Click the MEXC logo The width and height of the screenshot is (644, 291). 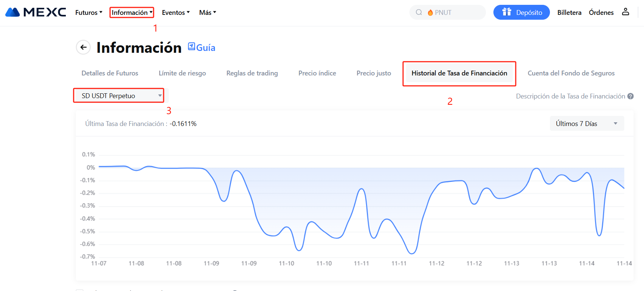click(36, 12)
